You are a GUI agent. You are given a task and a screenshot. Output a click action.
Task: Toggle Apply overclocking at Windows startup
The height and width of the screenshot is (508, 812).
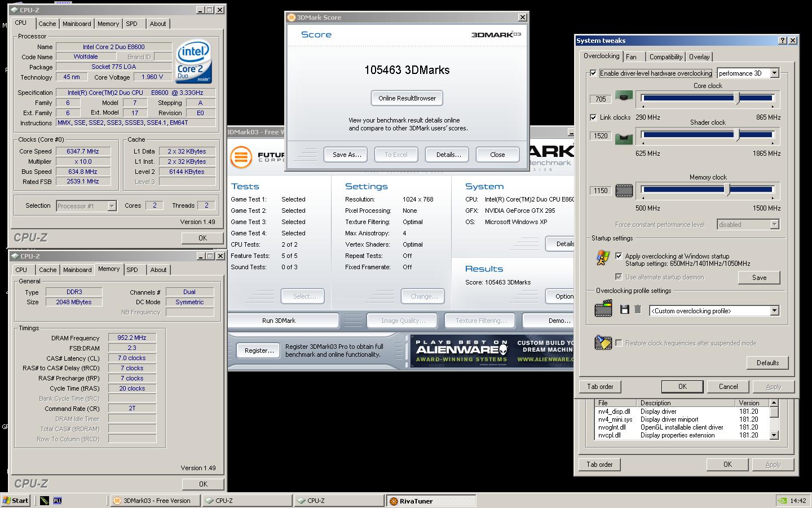619,256
